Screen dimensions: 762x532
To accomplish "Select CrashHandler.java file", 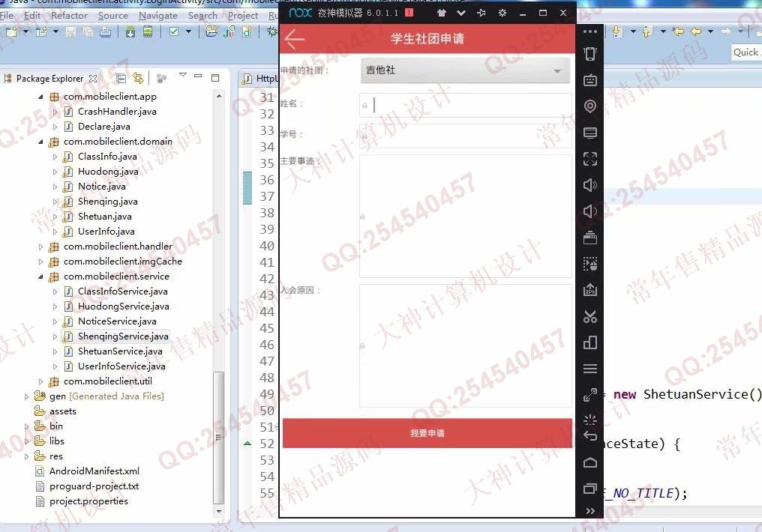I will (x=117, y=112).
